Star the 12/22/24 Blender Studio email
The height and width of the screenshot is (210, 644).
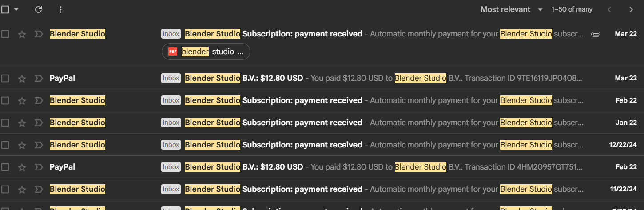[22, 145]
